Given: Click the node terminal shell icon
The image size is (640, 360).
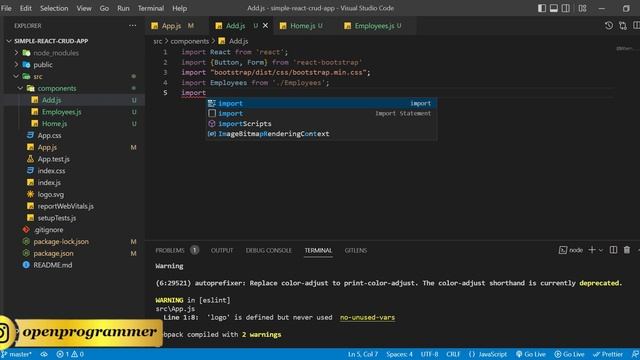Looking at the screenshot, I should click(x=563, y=250).
